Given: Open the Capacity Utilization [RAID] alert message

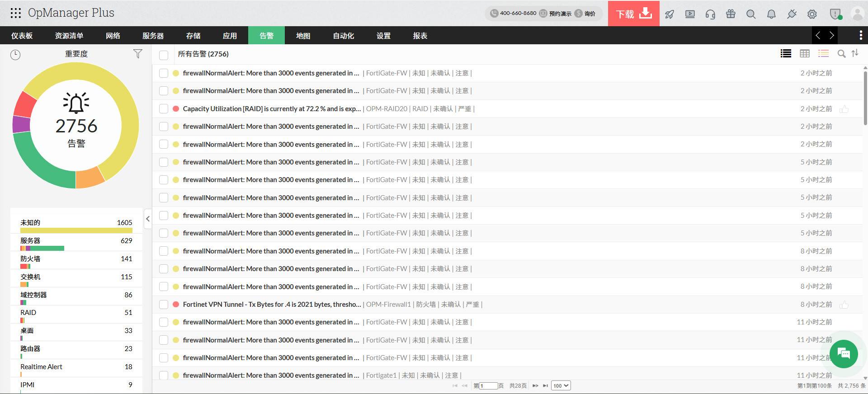Looking at the screenshot, I should (272, 109).
